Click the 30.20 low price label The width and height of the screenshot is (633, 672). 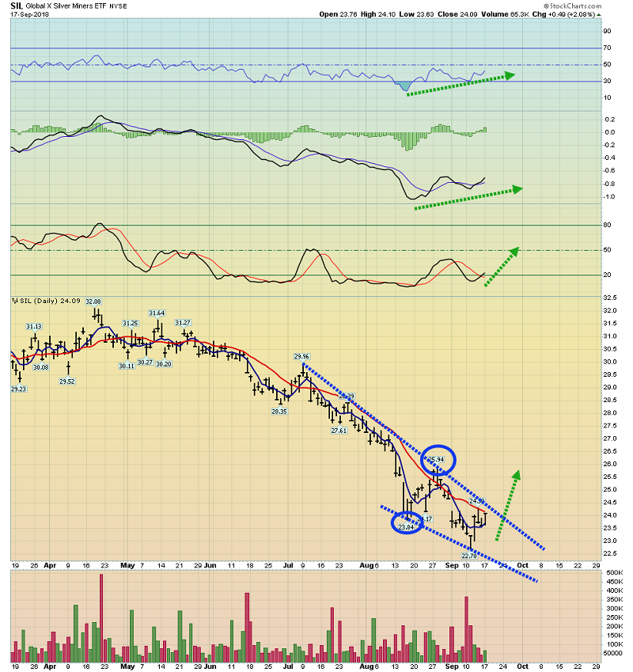[x=164, y=364]
